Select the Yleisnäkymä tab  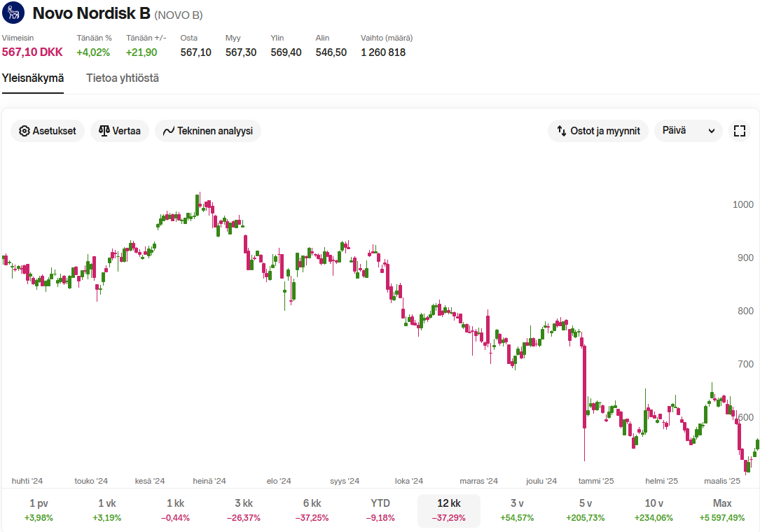pos(33,78)
